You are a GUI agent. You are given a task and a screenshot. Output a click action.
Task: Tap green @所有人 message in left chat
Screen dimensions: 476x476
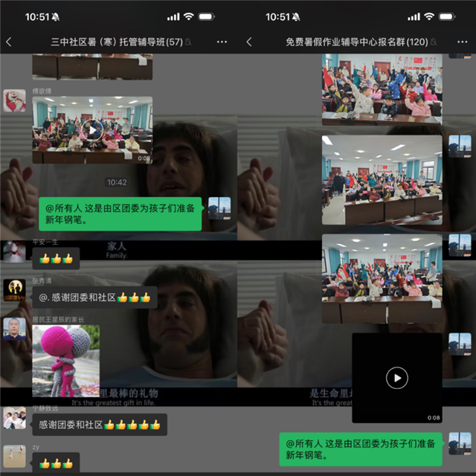click(120, 214)
